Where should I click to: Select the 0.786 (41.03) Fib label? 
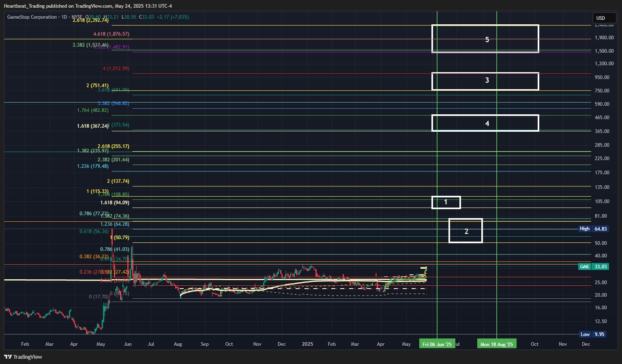pos(115,249)
